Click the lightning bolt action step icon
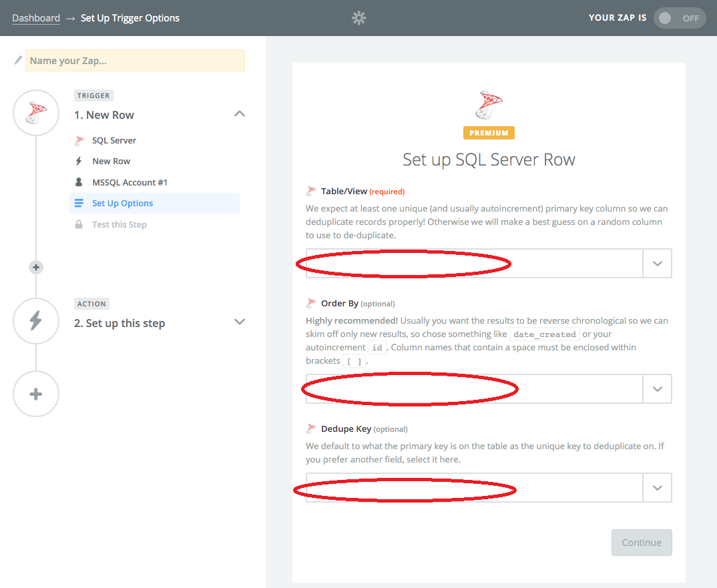 click(36, 321)
